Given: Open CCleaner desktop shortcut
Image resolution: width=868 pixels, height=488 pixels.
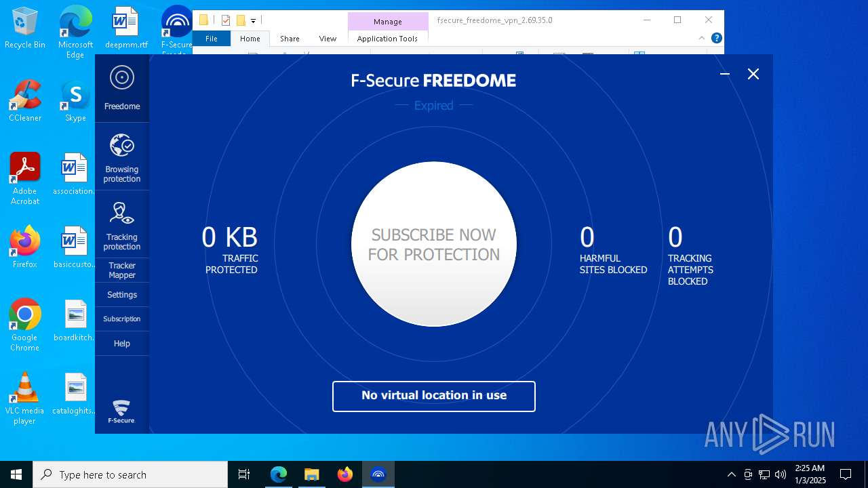Looking at the screenshot, I should pos(25,102).
